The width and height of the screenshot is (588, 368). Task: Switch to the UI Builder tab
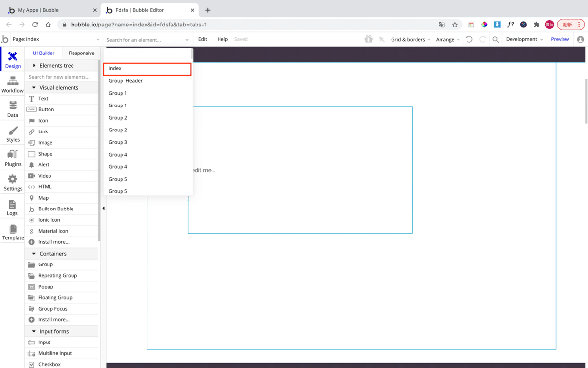(x=44, y=53)
